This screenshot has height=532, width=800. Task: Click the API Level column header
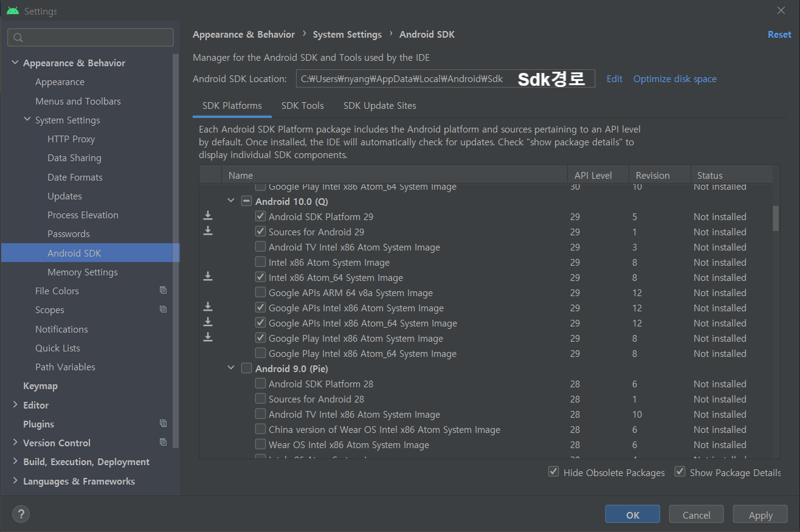pyautogui.click(x=598, y=175)
